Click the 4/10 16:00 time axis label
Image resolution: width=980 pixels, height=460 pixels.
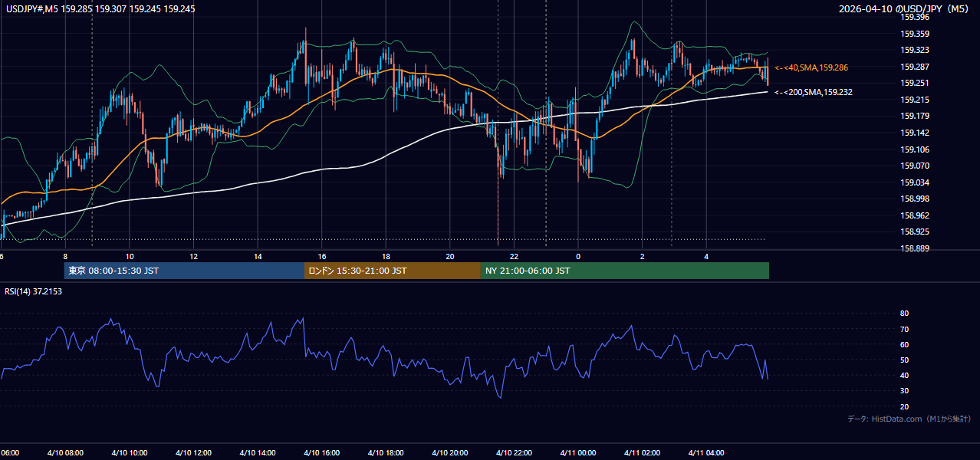pos(322,453)
